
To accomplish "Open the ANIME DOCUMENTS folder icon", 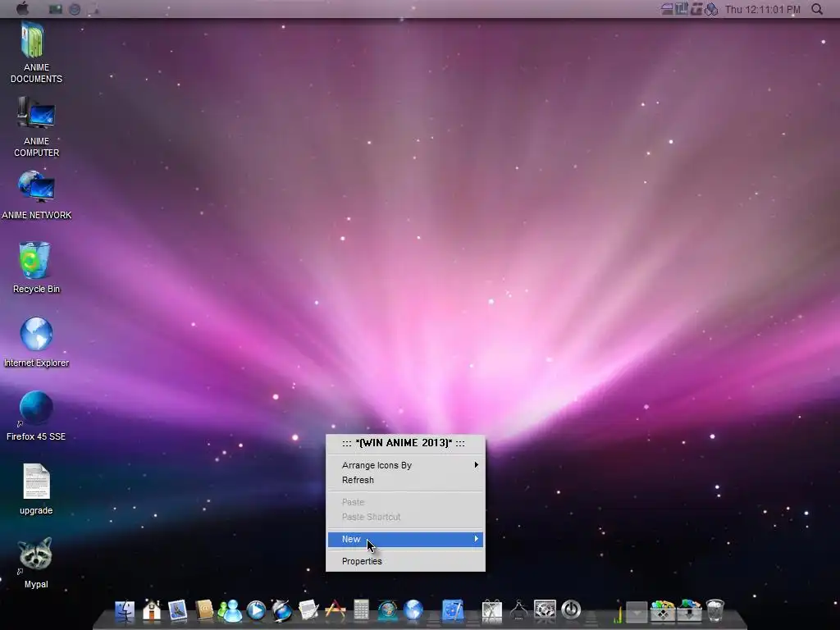I will coord(33,40).
